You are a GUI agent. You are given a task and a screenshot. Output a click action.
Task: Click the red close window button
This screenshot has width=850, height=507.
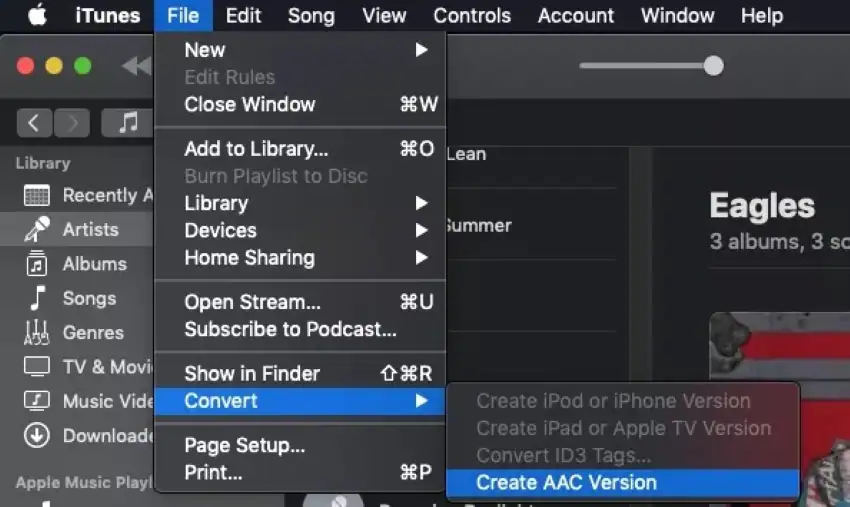[25, 66]
